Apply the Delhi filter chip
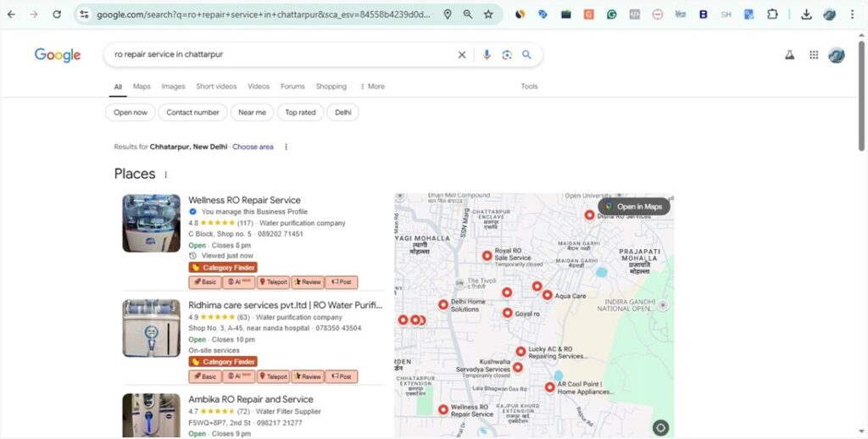 pyautogui.click(x=343, y=113)
